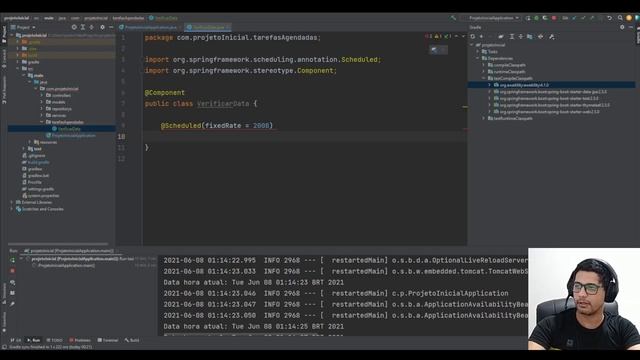Collapse the Dependencies node in Gradle tree
640x360 pixels.
(478, 58)
